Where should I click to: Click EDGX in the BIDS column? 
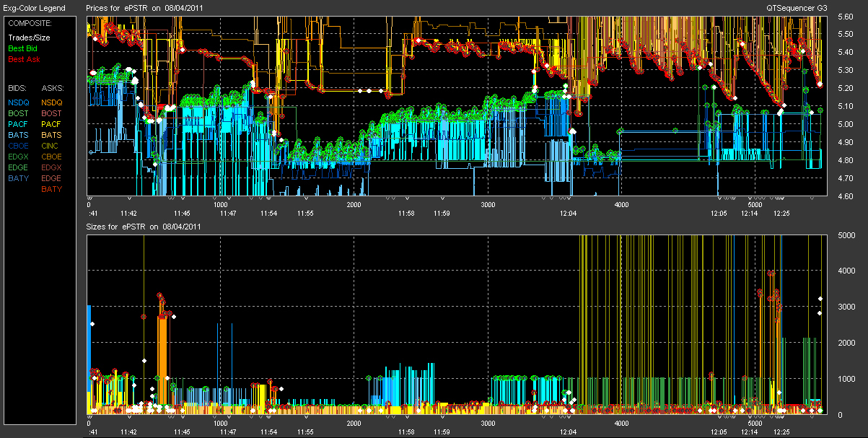tap(18, 157)
